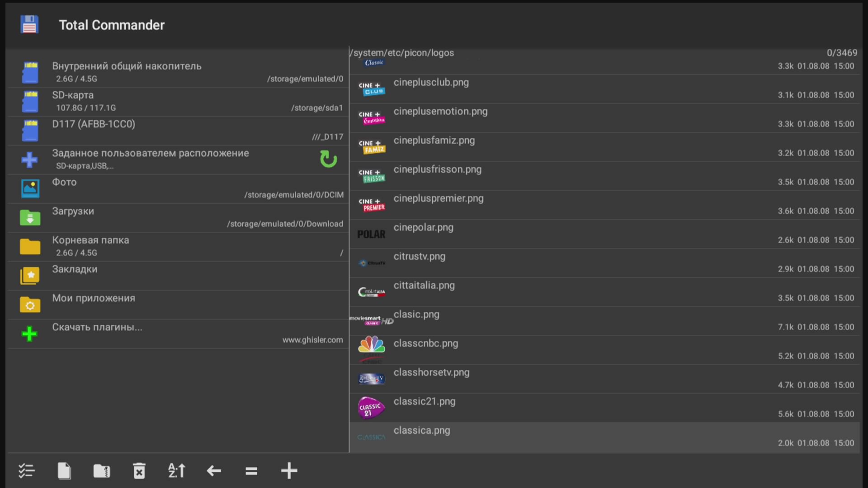Viewport: 868px width, 488px height.
Task: Open the SD-карта entry
Action: [x=178, y=102]
